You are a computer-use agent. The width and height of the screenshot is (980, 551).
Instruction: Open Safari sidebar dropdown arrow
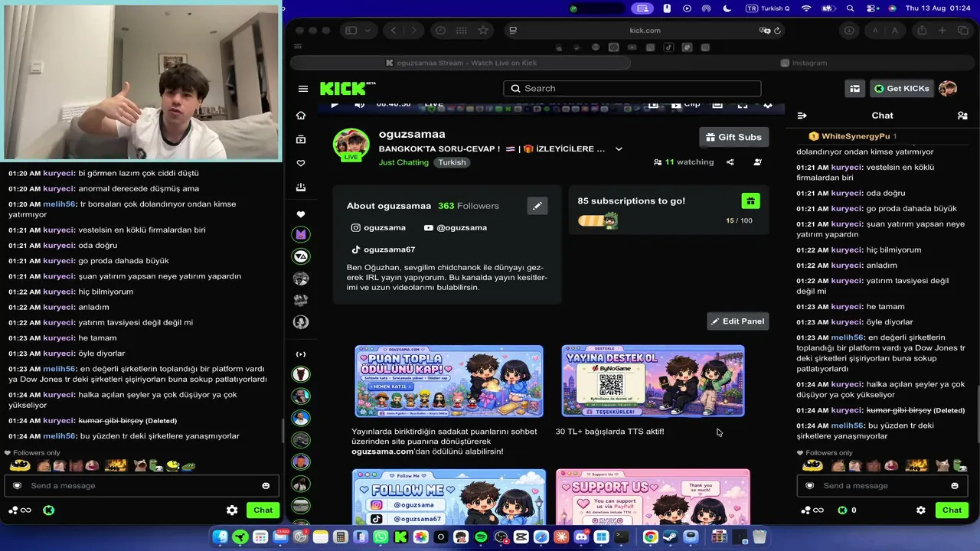click(x=367, y=31)
